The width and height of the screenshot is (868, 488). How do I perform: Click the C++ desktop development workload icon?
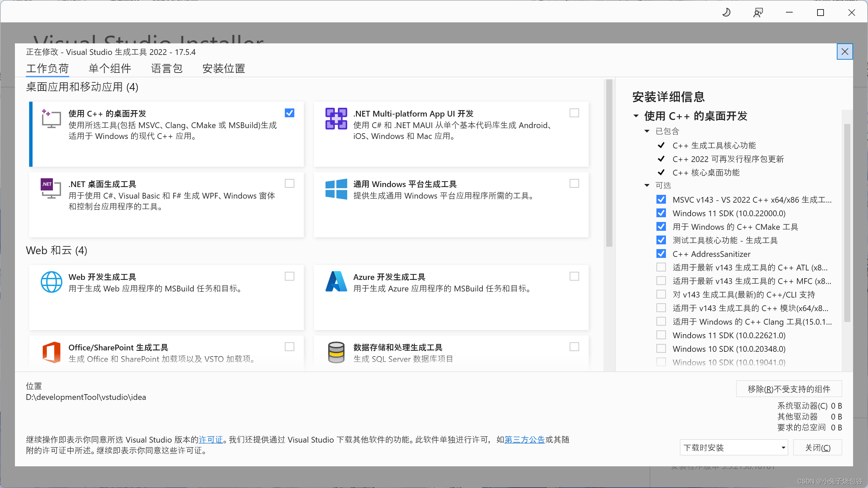tap(51, 119)
